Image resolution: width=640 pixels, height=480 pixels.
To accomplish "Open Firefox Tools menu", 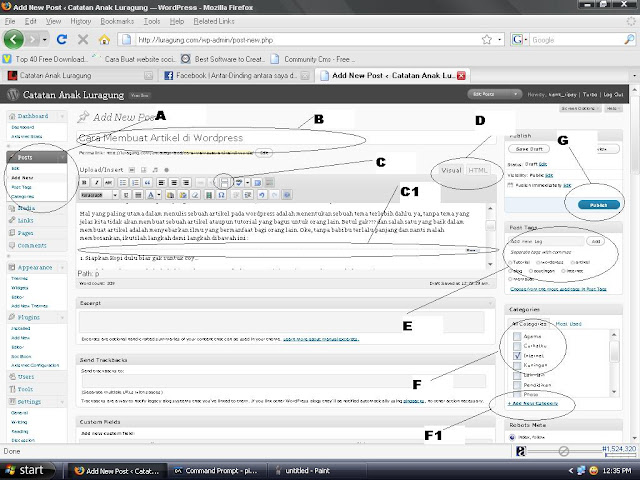I will (x=152, y=21).
